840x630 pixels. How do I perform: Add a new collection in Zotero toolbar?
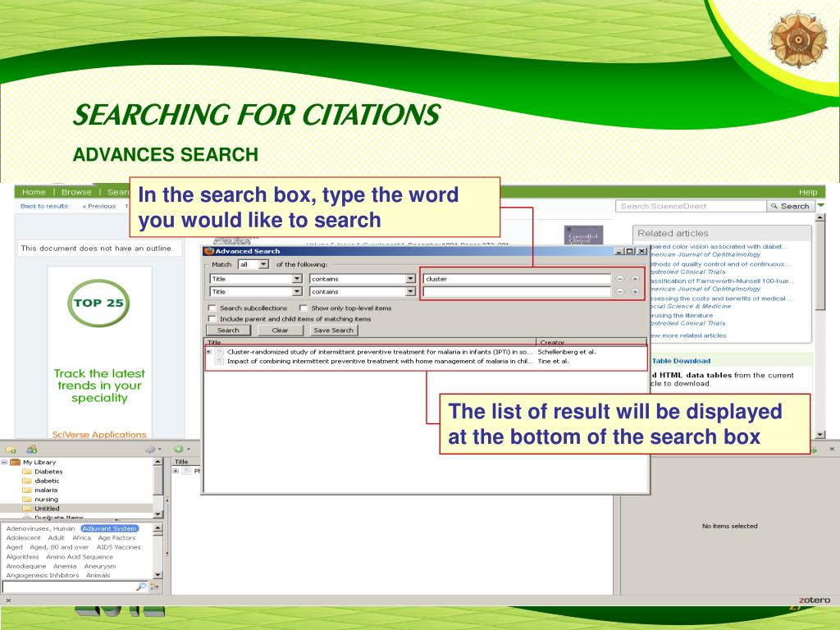tap(11, 450)
